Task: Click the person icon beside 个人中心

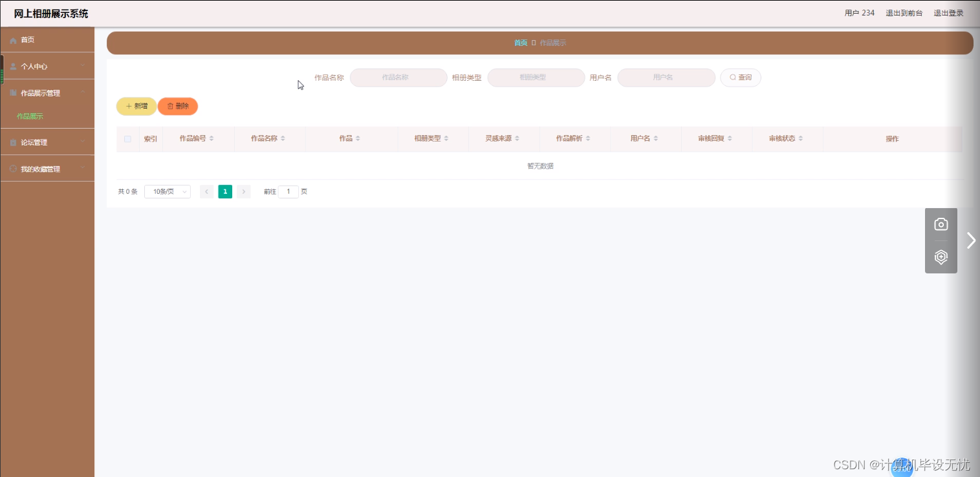Action: tap(13, 67)
